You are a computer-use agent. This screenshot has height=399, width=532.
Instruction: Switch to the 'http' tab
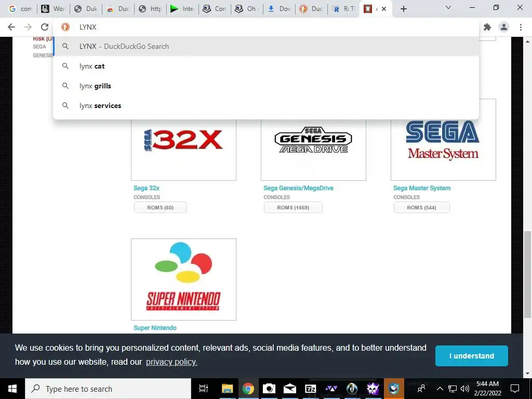[x=151, y=9]
